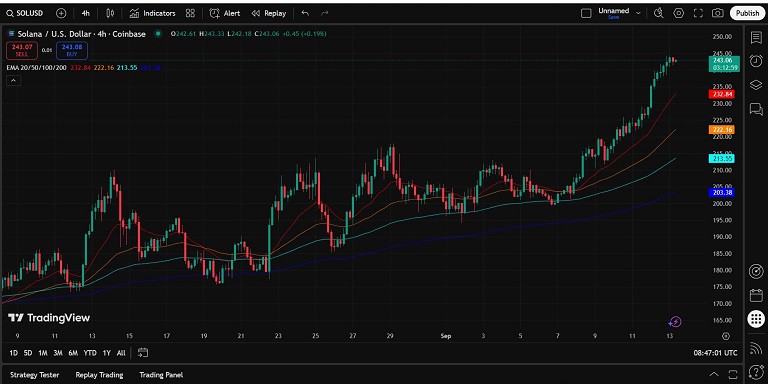The image size is (768, 384).
Task: Redo the last chart action
Action: click(x=324, y=13)
